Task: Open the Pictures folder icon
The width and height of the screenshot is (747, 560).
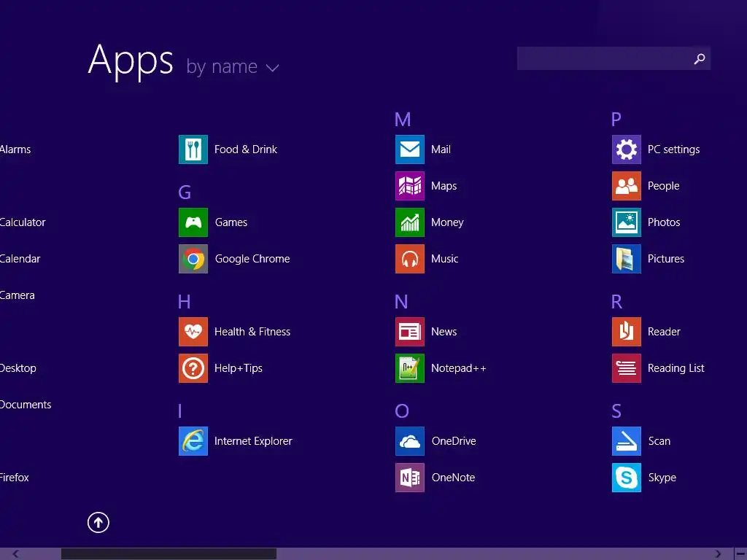Action: [627, 259]
